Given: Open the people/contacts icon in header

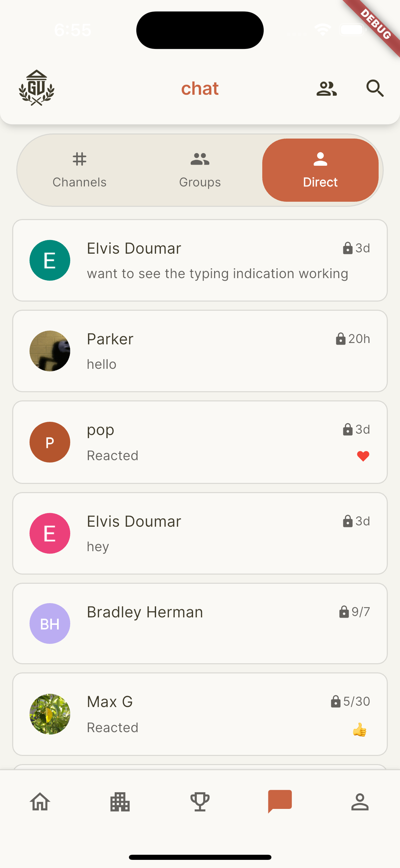Looking at the screenshot, I should click(x=326, y=89).
